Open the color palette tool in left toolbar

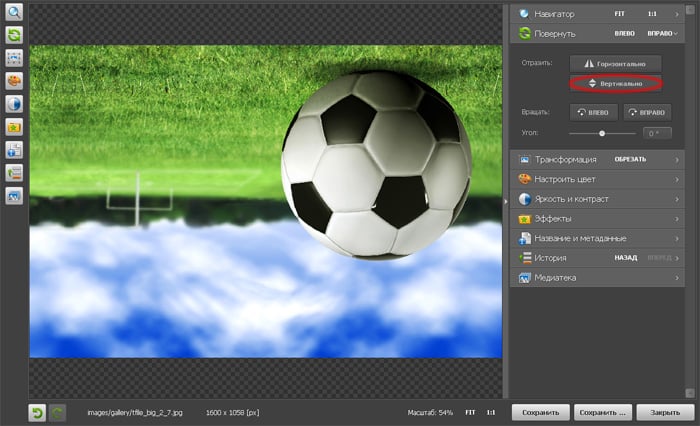(x=15, y=81)
